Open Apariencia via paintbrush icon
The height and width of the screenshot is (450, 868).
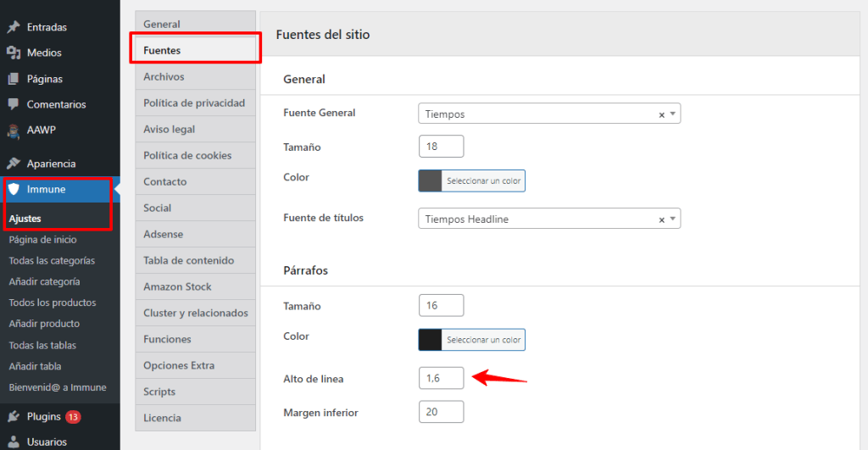14,164
